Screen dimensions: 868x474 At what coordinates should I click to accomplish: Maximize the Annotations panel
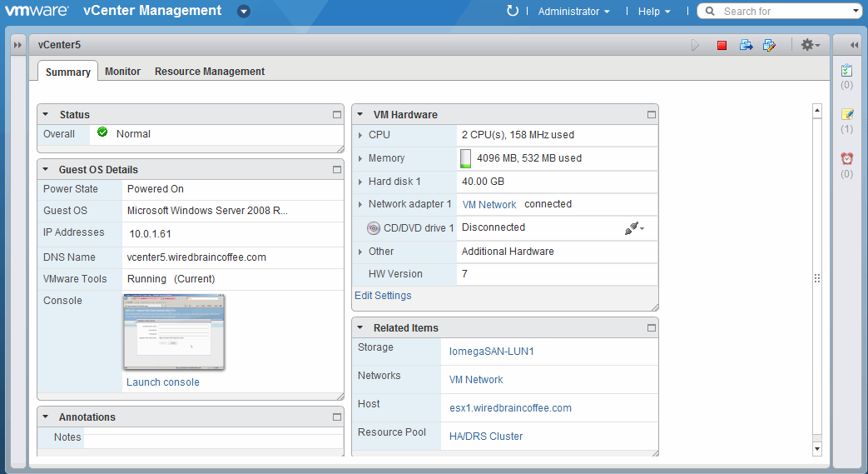click(x=336, y=417)
